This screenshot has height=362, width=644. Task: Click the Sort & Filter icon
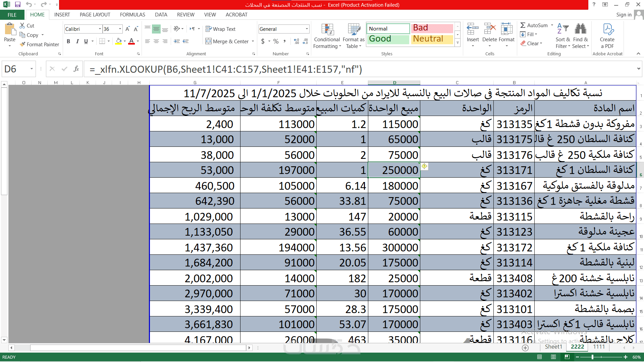tap(562, 29)
